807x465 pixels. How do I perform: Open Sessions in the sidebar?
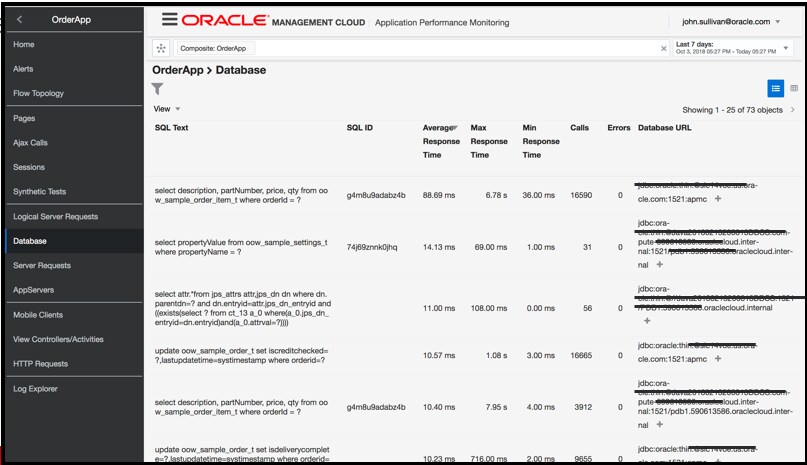pos(29,167)
